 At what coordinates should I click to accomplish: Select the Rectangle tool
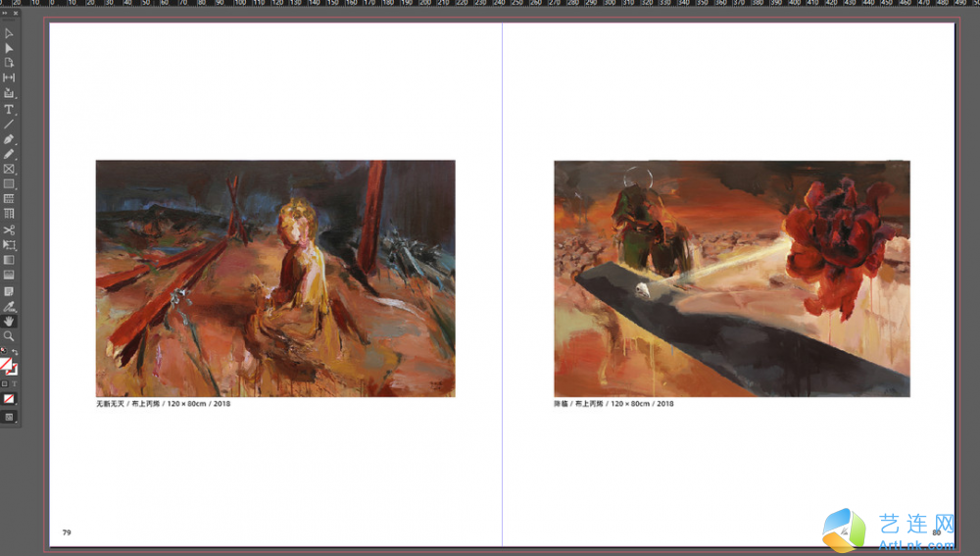click(x=9, y=184)
